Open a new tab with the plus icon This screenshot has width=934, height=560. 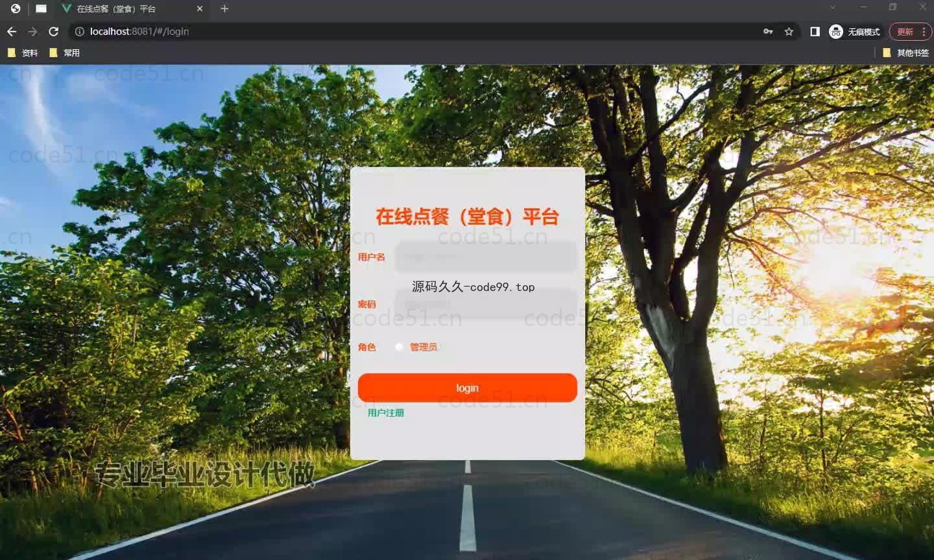224,8
